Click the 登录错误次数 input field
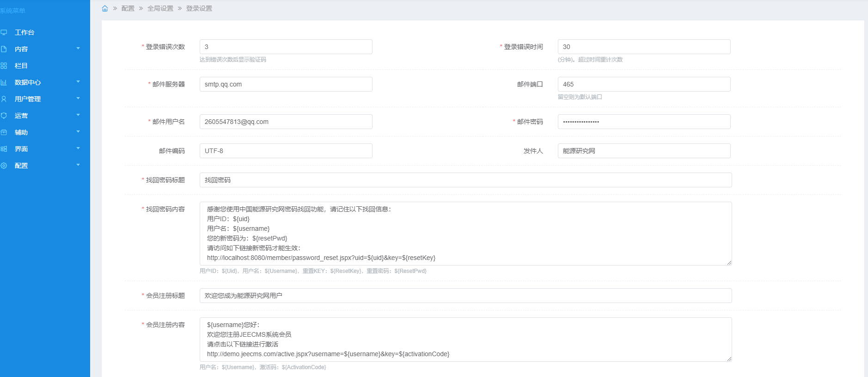Screen dimensions: 868x377 tap(286, 47)
